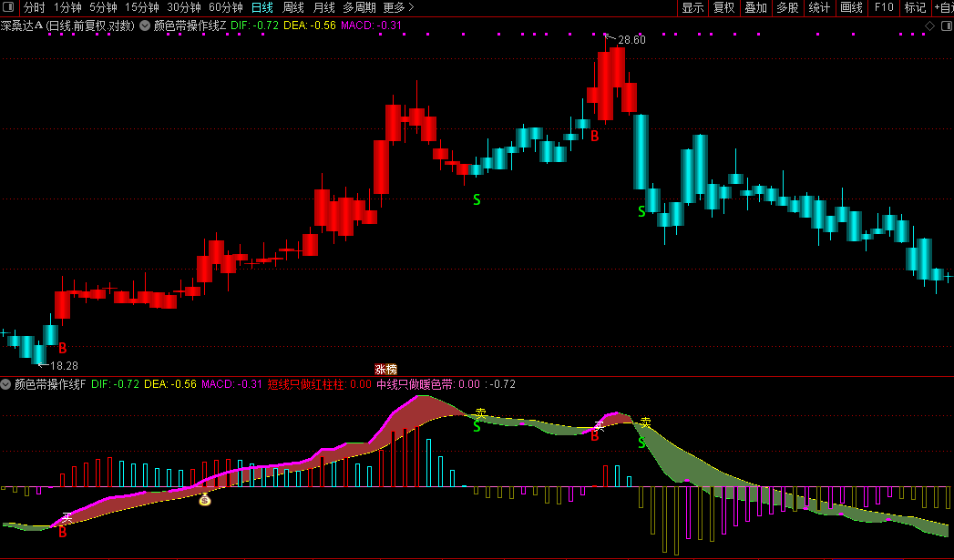Viewport: 954px width, 560px height.
Task: Click the money bag icon on indicator
Action: point(205,500)
